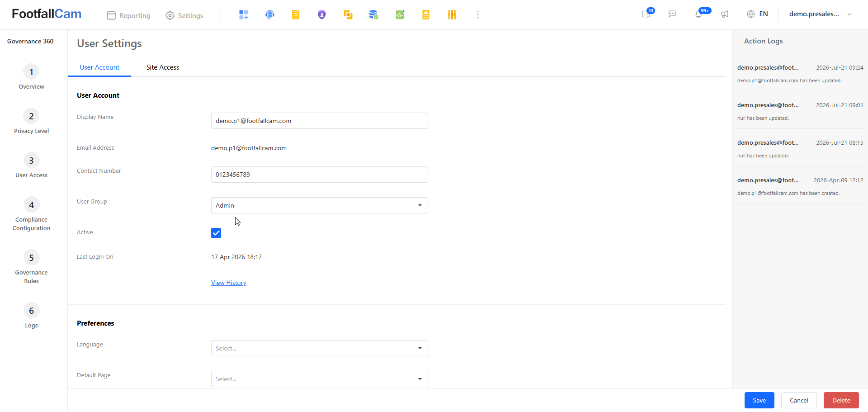Open the add widgets grid icon
This screenshot has height=412, width=868.
coord(244,15)
